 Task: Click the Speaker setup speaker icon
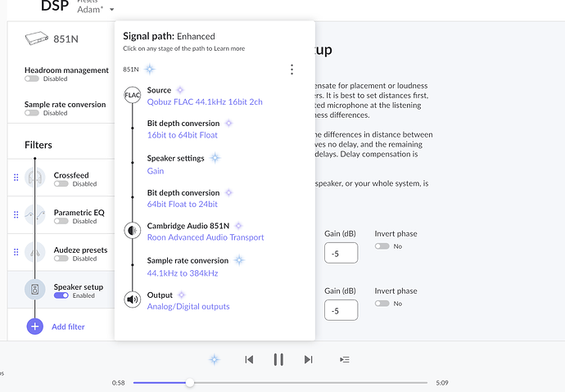[35, 290]
